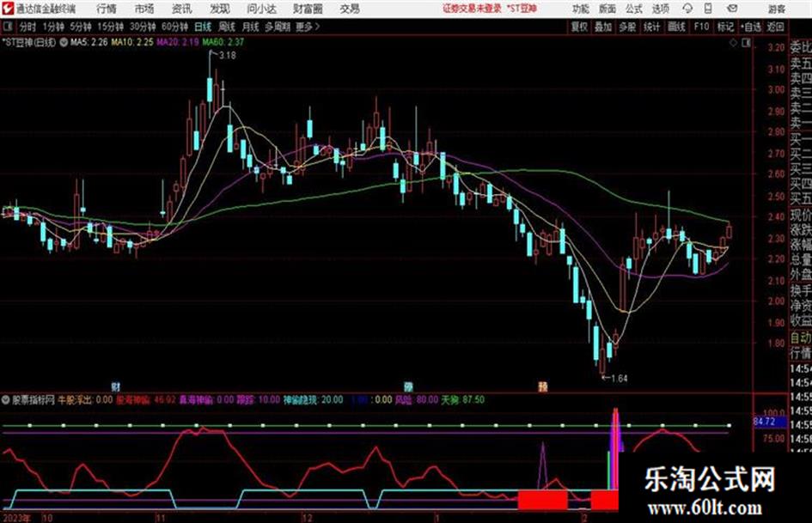The width and height of the screenshot is (812, 523).
Task: Click the 神秘地现: 20.00 indicator value
Action: click(x=313, y=399)
